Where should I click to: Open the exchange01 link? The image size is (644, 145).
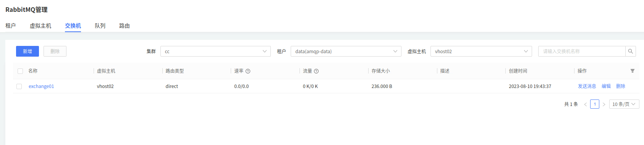click(x=41, y=86)
